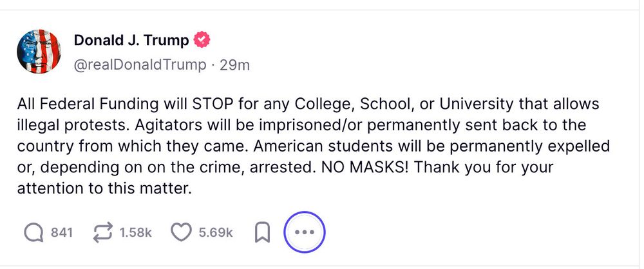The width and height of the screenshot is (644, 269).
Task: Open the three-dot more options menu
Action: pos(305,232)
